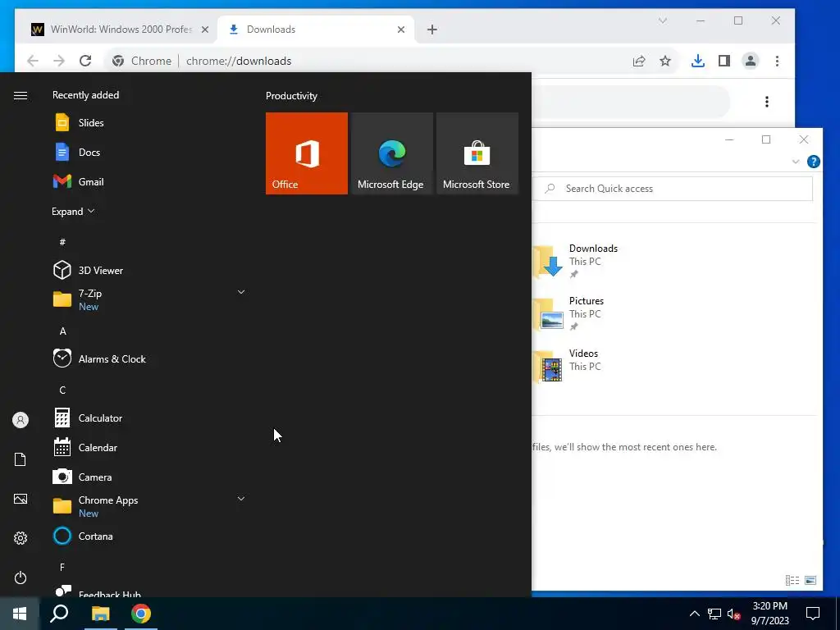Jump to letter A section header
The image size is (840, 630).
(62, 331)
